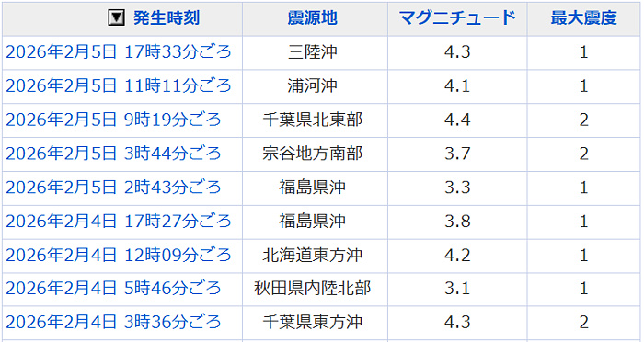Click the sort arrow icon beside 発生時刻
The image size is (644, 342).
(116, 18)
